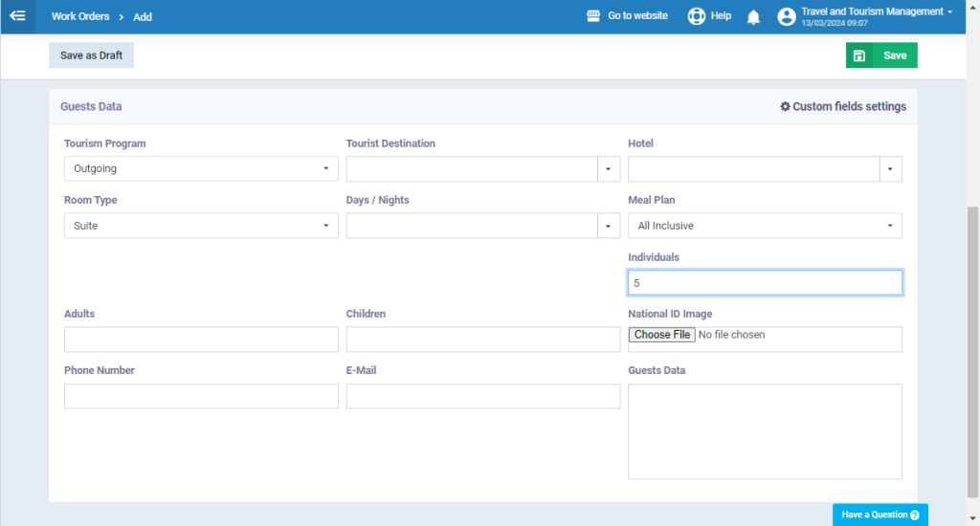Screen dimensions: 980x526
Task: Open Custom fields settings gear
Action: click(786, 107)
